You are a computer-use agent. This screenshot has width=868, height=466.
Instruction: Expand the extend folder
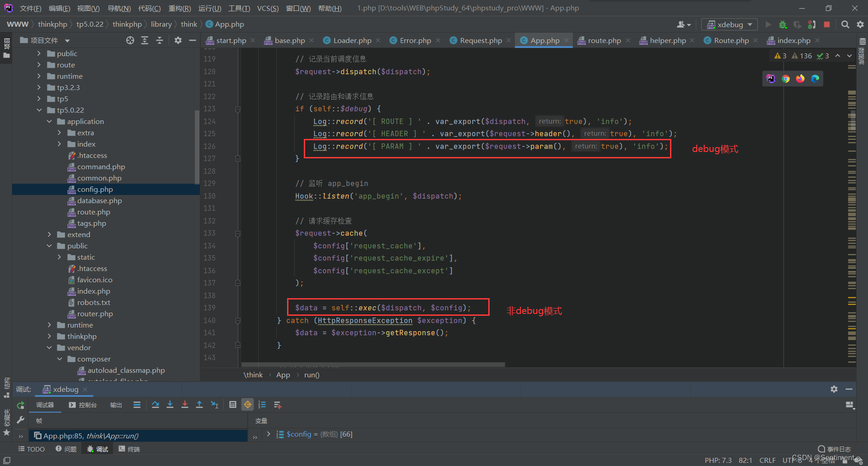[x=49, y=234]
